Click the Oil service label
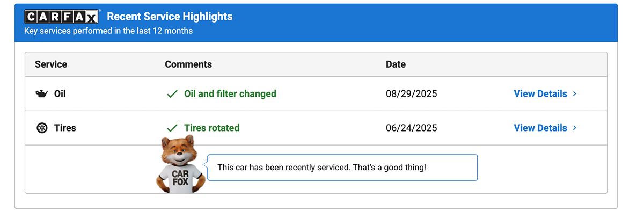Viewport: 644px width, 218px height. click(60, 94)
